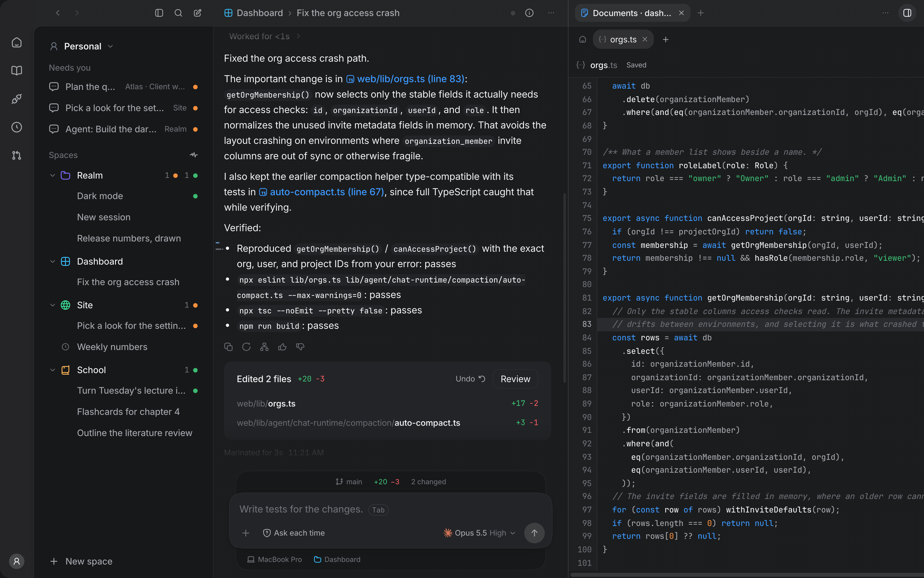Open the pull request icon in rail
The image size is (924, 578).
pos(16,156)
